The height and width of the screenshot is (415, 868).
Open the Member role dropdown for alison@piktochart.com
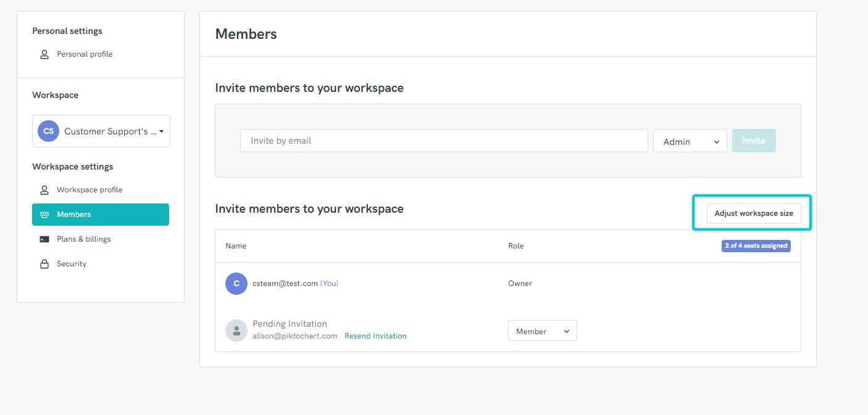(543, 331)
